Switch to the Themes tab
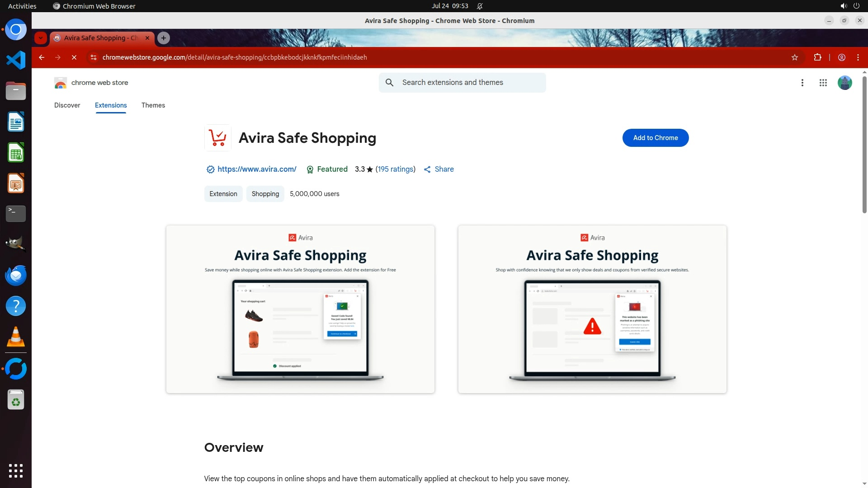 (x=153, y=105)
